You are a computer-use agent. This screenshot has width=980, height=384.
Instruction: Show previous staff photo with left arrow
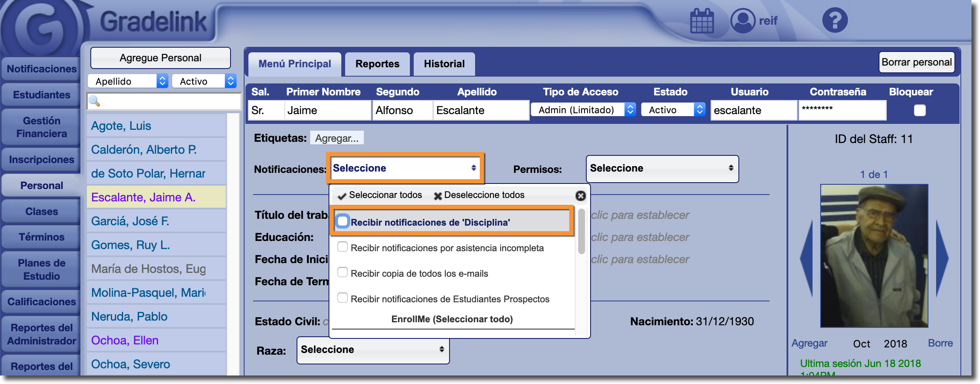(806, 258)
